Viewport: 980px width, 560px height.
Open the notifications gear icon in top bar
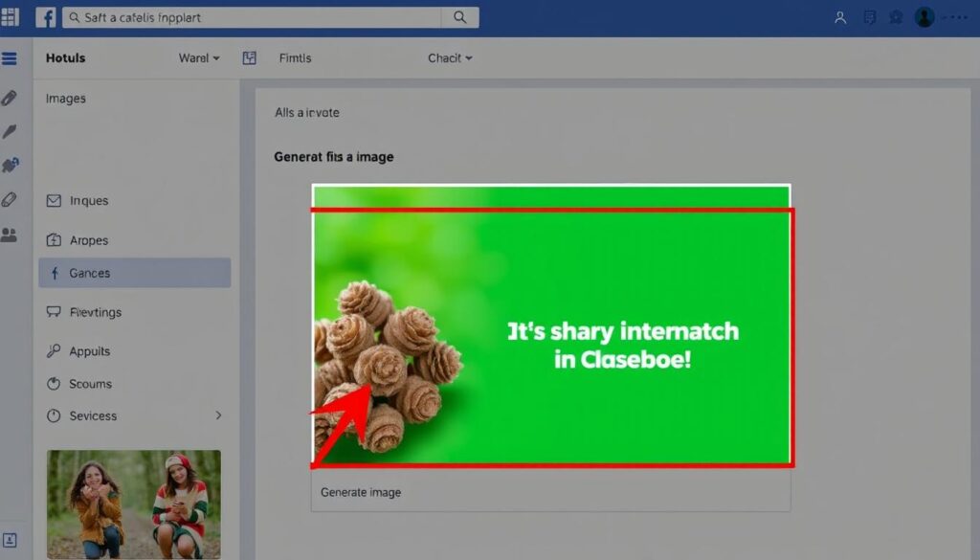pos(894,16)
